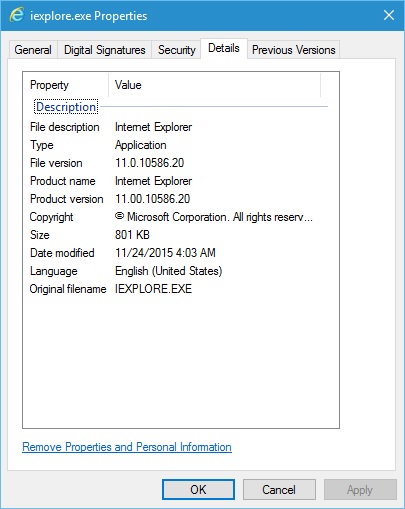This screenshot has width=405, height=509.
Task: Open the Previous Versions tab
Action: 294,50
